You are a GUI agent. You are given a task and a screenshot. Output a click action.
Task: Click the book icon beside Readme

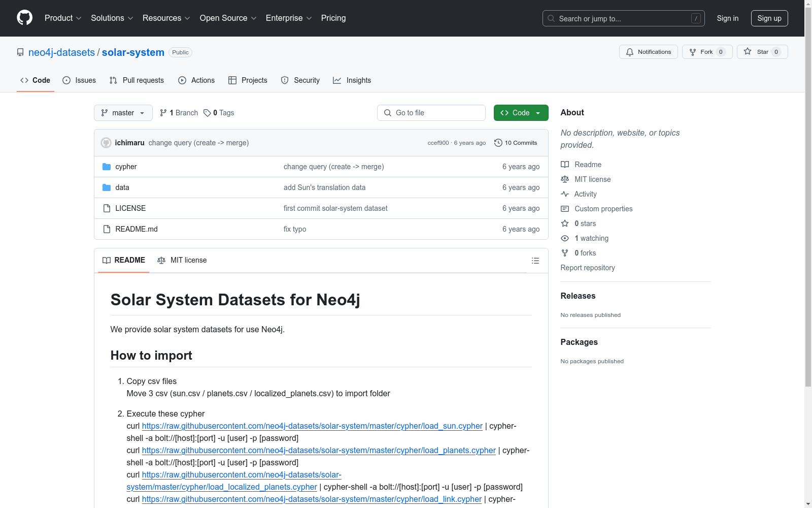pyautogui.click(x=565, y=165)
